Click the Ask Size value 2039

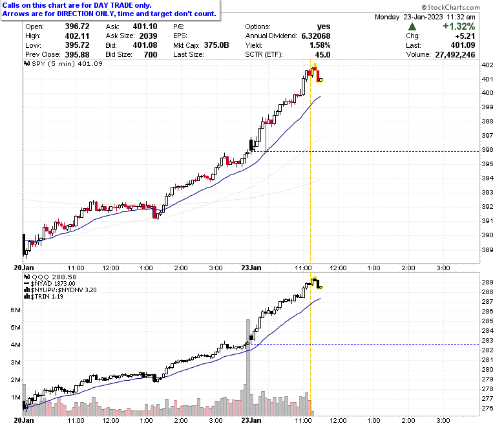148,36
